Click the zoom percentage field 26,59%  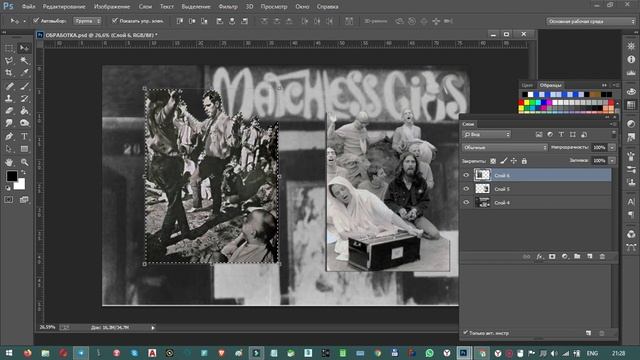click(47, 327)
